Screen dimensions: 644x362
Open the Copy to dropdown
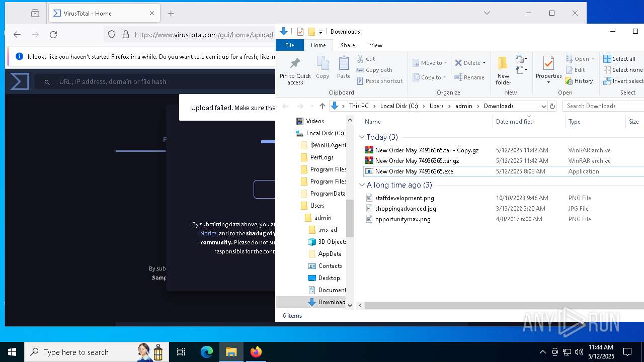click(430, 77)
